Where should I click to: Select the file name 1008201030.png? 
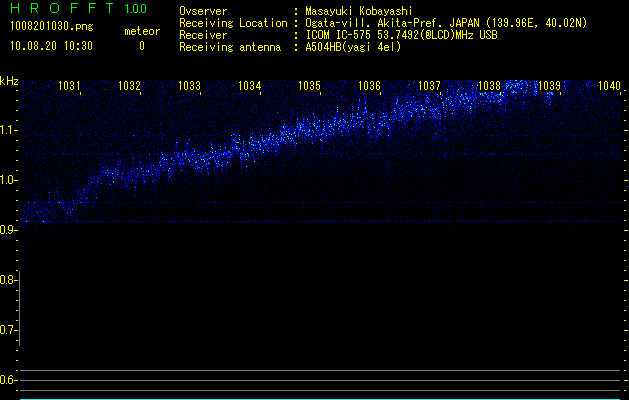tap(52, 26)
